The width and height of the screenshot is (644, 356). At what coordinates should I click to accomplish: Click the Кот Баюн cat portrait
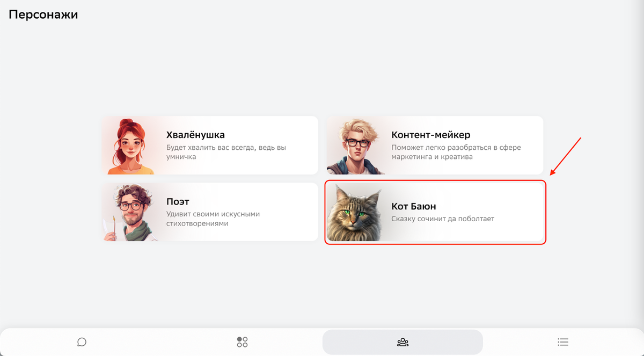click(354, 213)
